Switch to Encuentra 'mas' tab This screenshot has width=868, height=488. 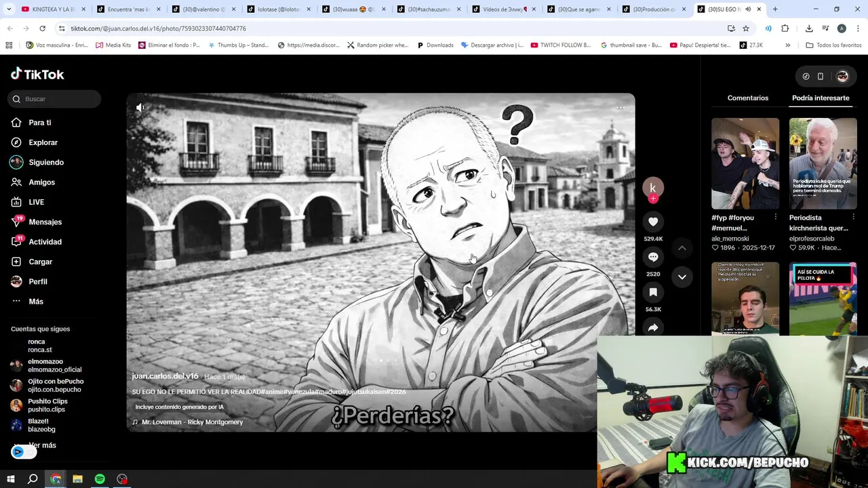tap(127, 9)
